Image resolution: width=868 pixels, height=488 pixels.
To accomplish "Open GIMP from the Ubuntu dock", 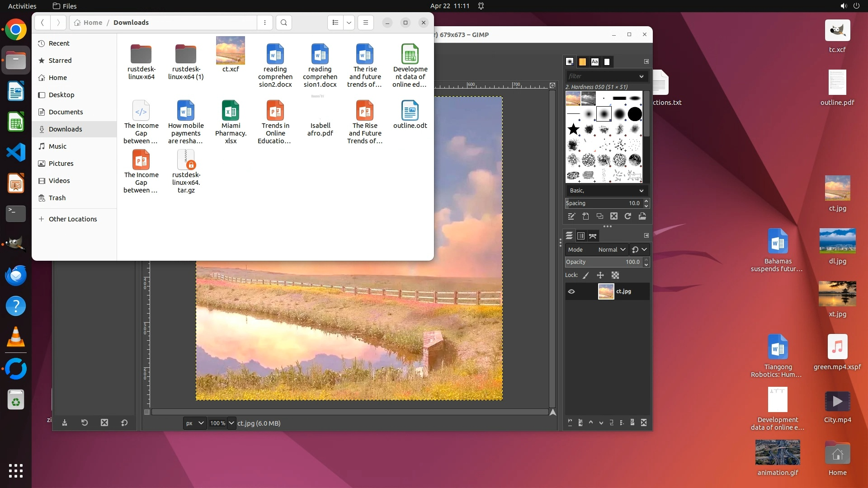I will click(16, 244).
